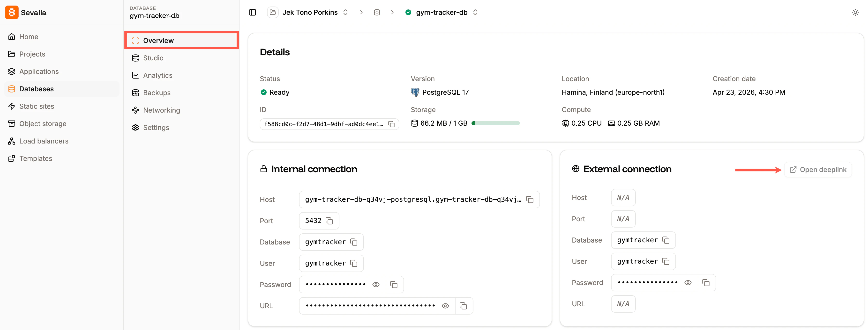The height and width of the screenshot is (330, 868).
Task: Open Static sites
Action: [x=62, y=106]
